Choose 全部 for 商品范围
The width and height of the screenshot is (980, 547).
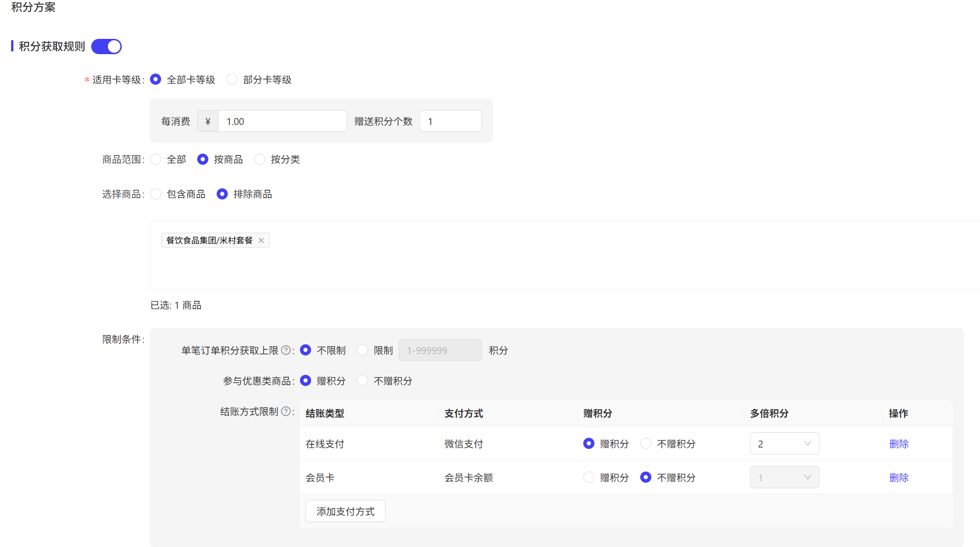tap(156, 159)
